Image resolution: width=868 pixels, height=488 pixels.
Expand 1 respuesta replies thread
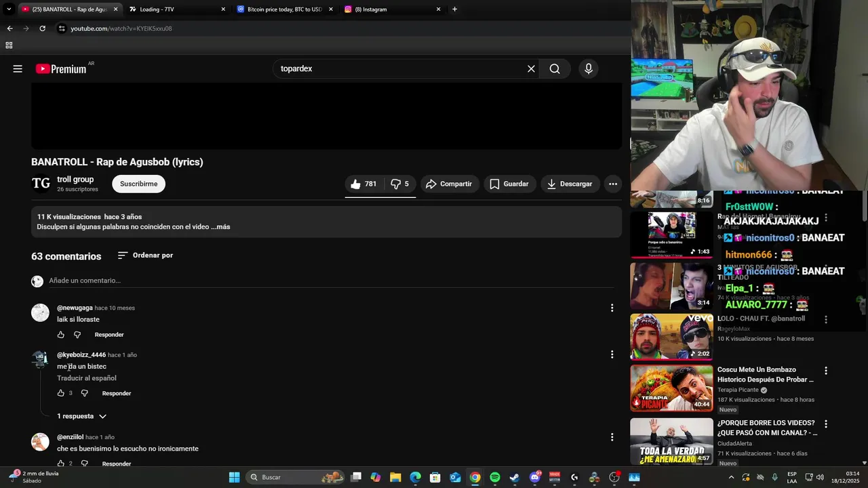pos(81,416)
